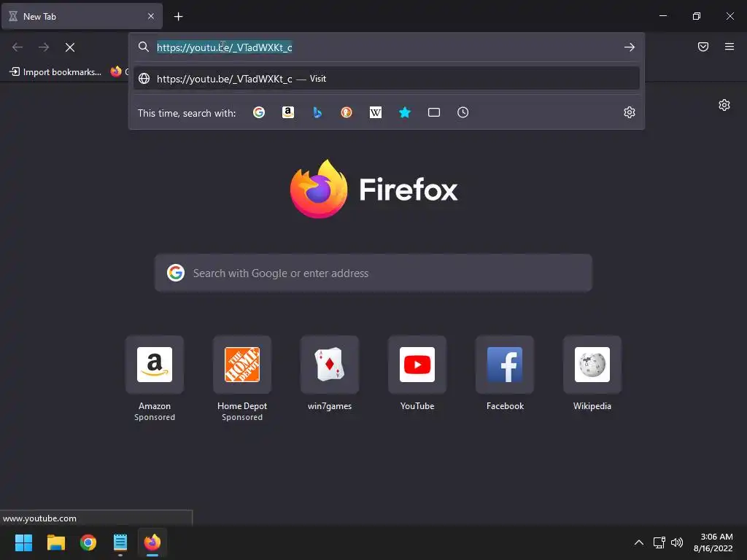Screen dimensions: 747x560
Task: Open File Explorer from taskbar
Action: coord(55,542)
